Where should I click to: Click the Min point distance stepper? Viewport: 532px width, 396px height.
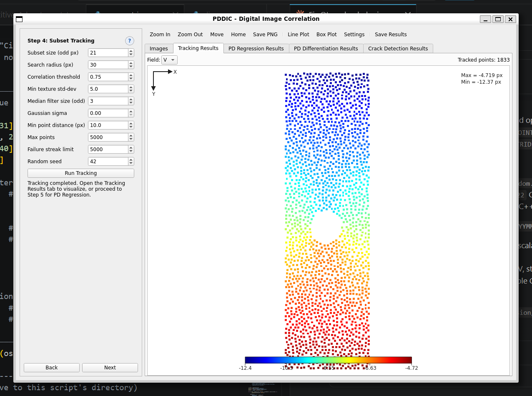(131, 125)
